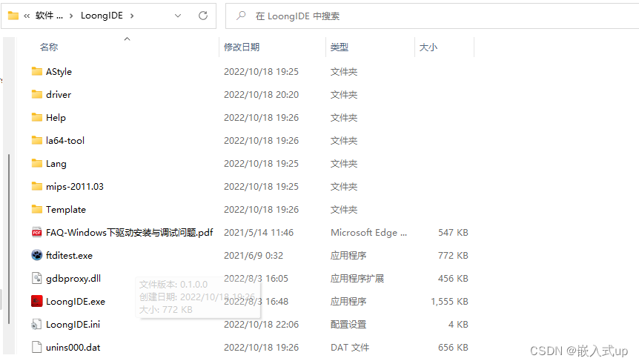The image size is (639, 364).
Task: Select the Help folder name
Action: point(56,118)
